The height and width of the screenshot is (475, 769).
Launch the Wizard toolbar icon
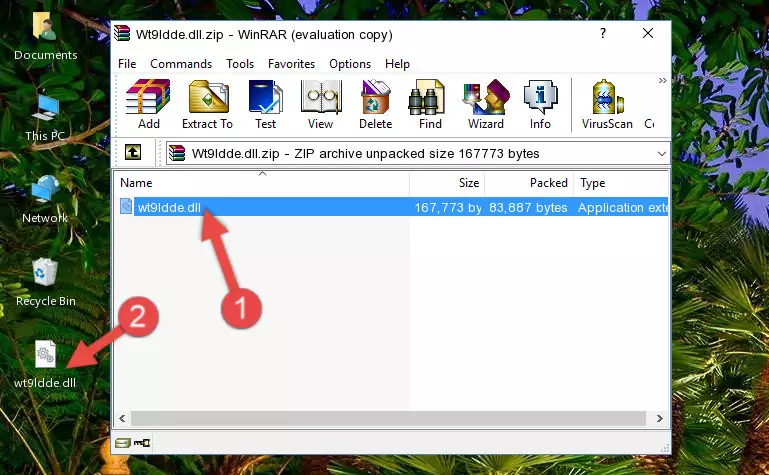[x=486, y=104]
